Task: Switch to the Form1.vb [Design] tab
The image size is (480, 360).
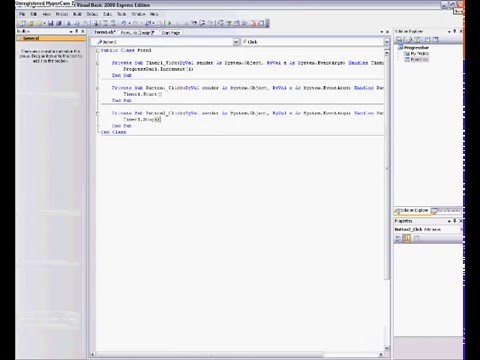Action: tap(137, 33)
